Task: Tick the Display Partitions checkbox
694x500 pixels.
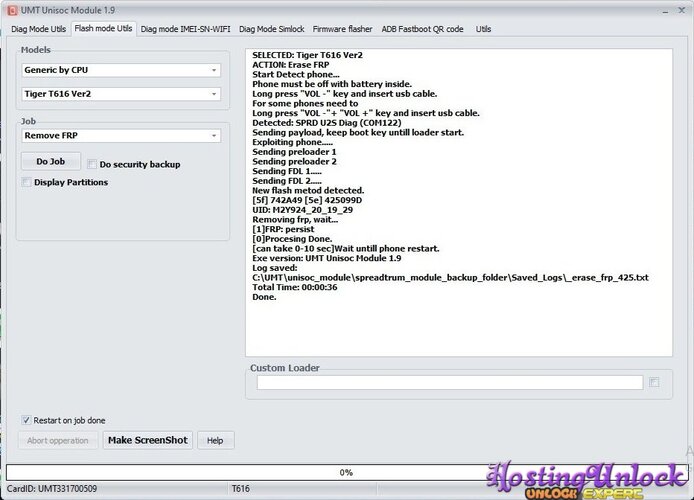Action: tap(27, 182)
